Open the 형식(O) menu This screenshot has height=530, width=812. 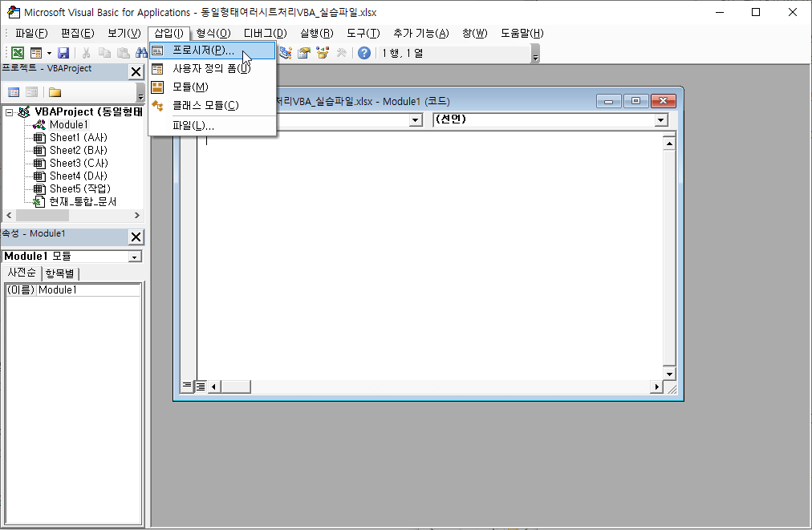[213, 33]
